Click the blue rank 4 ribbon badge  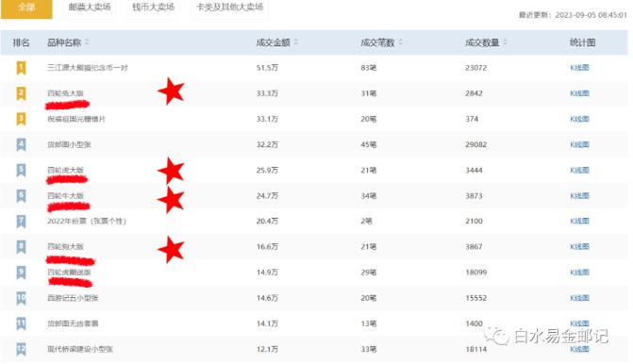(x=21, y=144)
